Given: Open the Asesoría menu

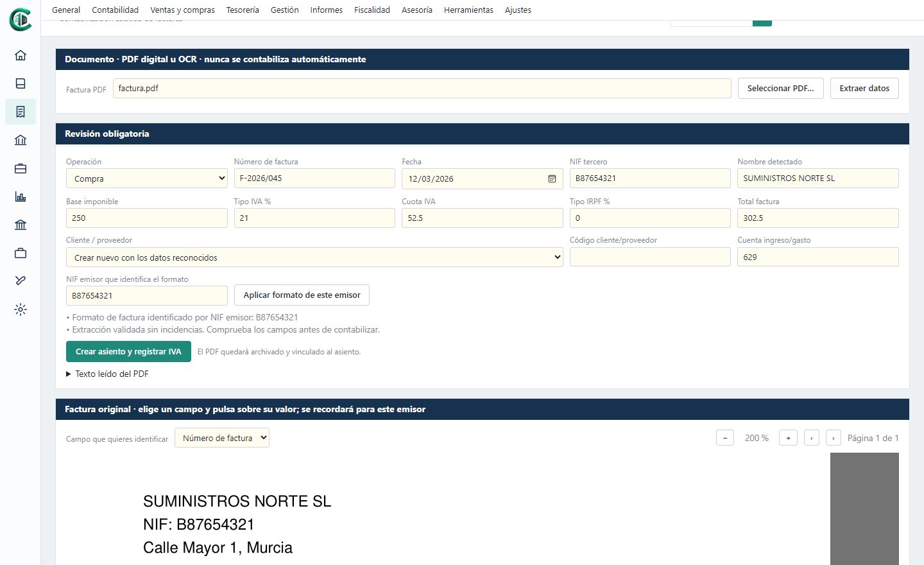Looking at the screenshot, I should pyautogui.click(x=417, y=10).
